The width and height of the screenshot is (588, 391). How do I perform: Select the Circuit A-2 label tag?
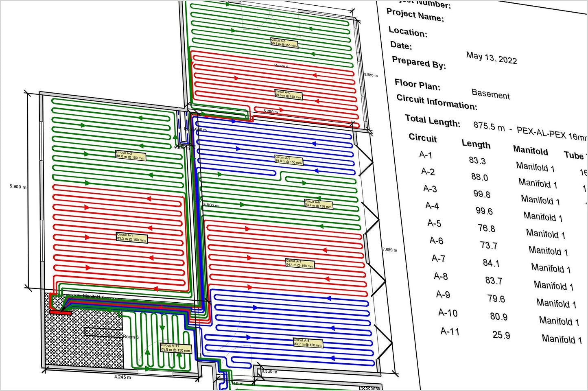131,155
